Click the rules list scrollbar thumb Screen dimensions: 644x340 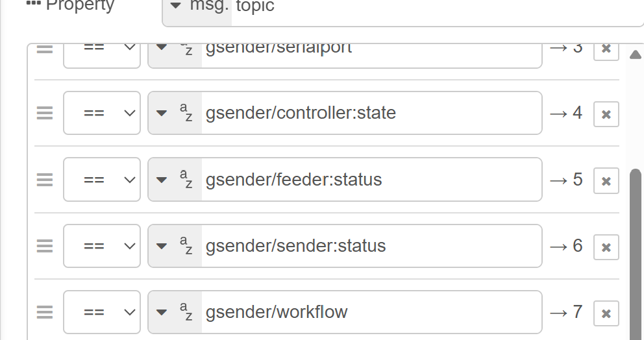[x=636, y=253]
